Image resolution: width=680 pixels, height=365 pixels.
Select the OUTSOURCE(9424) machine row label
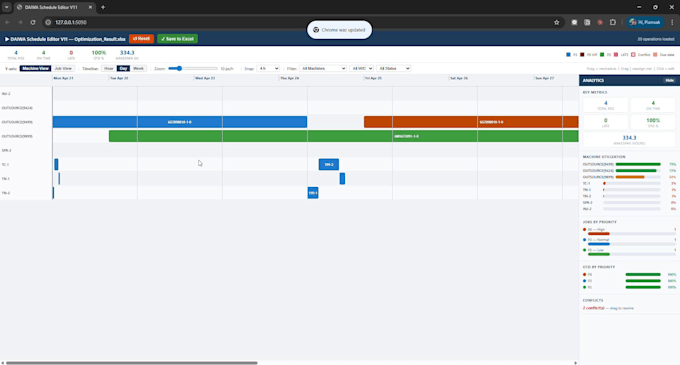pos(17,108)
